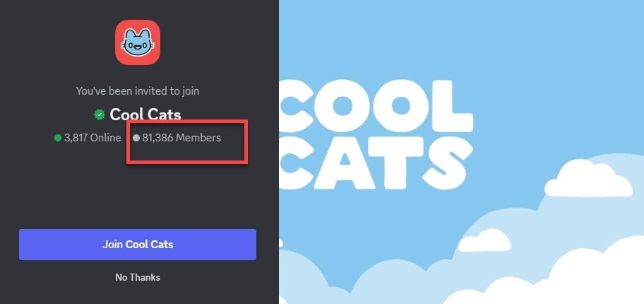Click the "You've been invited to join" text

tap(138, 91)
